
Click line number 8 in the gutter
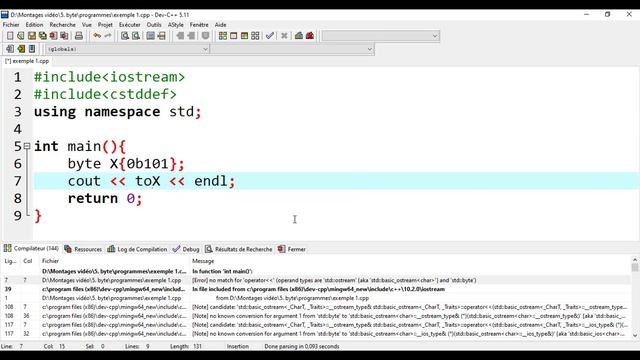point(18,198)
